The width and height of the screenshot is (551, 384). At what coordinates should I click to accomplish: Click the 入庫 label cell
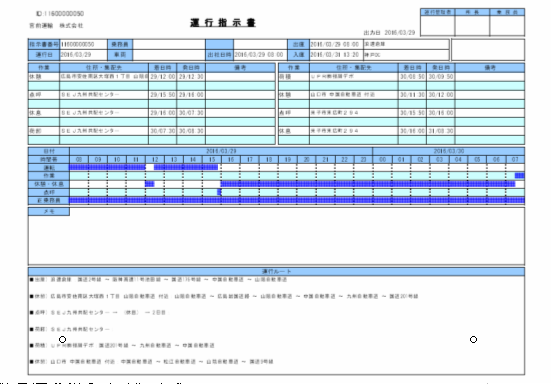(298, 55)
